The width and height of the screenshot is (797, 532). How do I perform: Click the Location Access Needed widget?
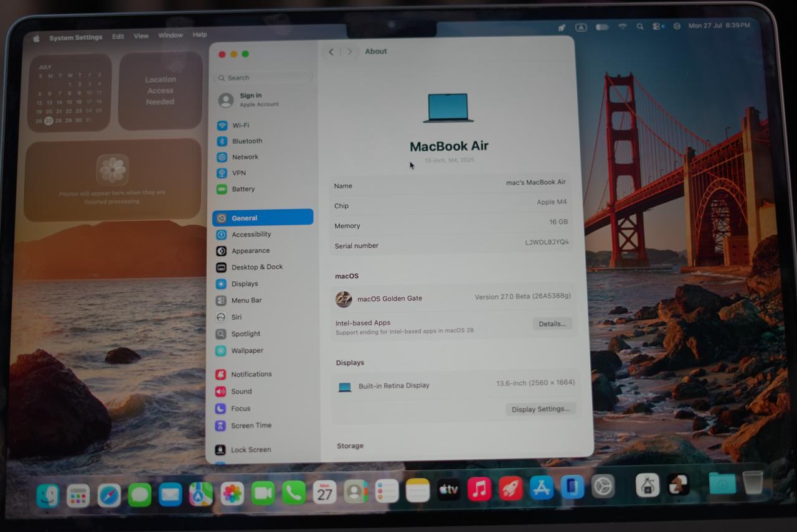[x=161, y=90]
